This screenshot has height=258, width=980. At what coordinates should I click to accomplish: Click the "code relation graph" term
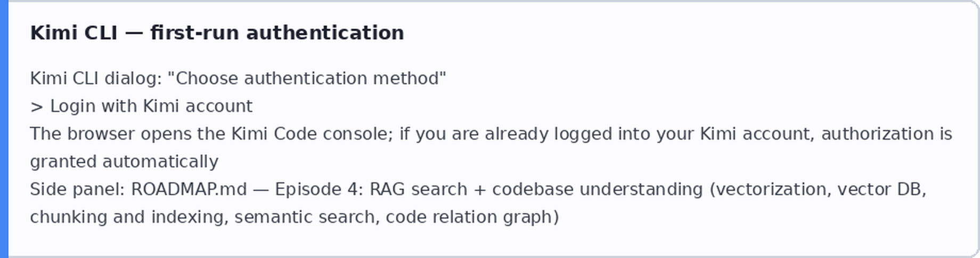click(x=470, y=217)
